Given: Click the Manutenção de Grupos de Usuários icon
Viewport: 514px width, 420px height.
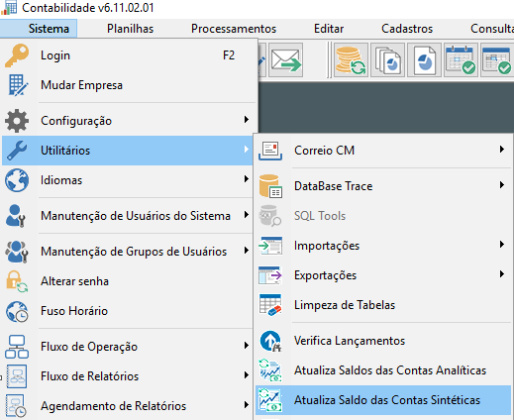Looking at the screenshot, I should coord(17,252).
